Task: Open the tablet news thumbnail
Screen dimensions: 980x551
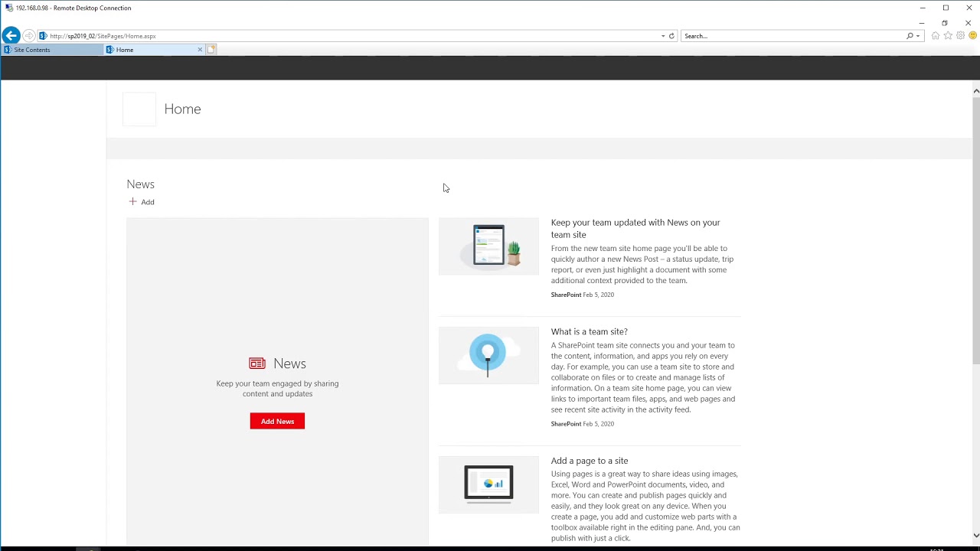Action: (x=488, y=246)
